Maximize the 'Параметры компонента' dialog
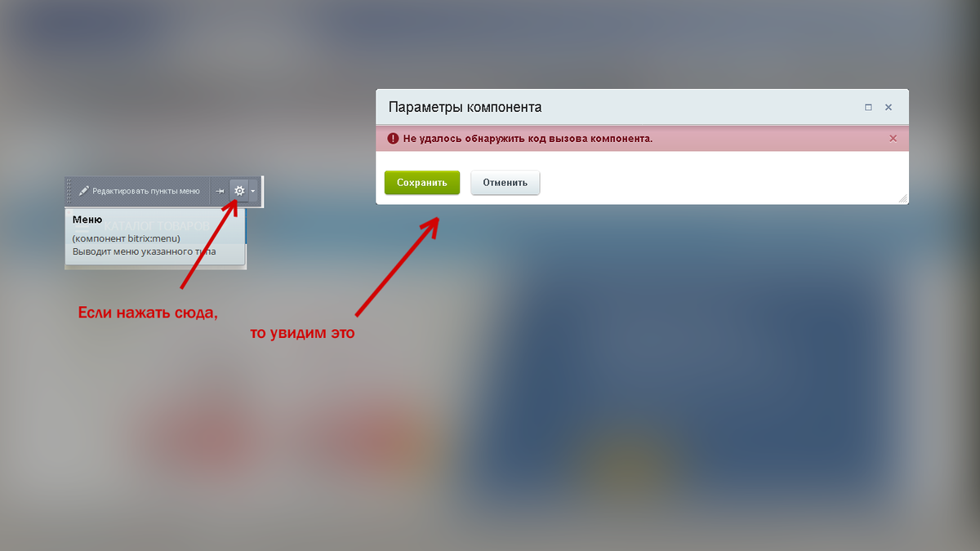980x551 pixels. click(868, 108)
